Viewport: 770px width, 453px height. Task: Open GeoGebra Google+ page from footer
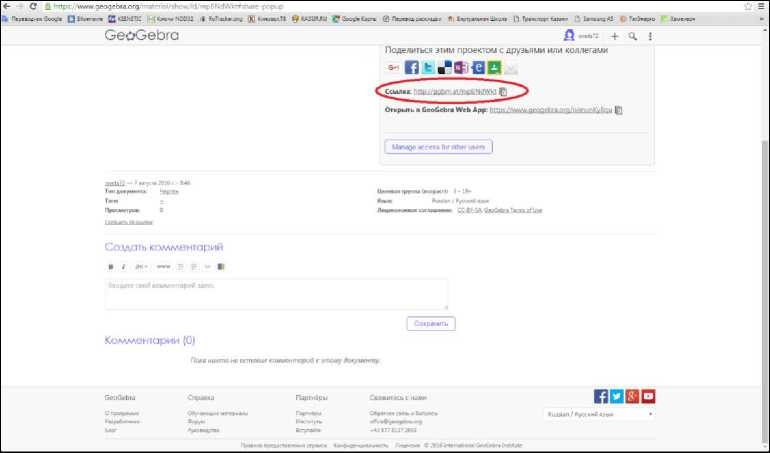point(632,396)
